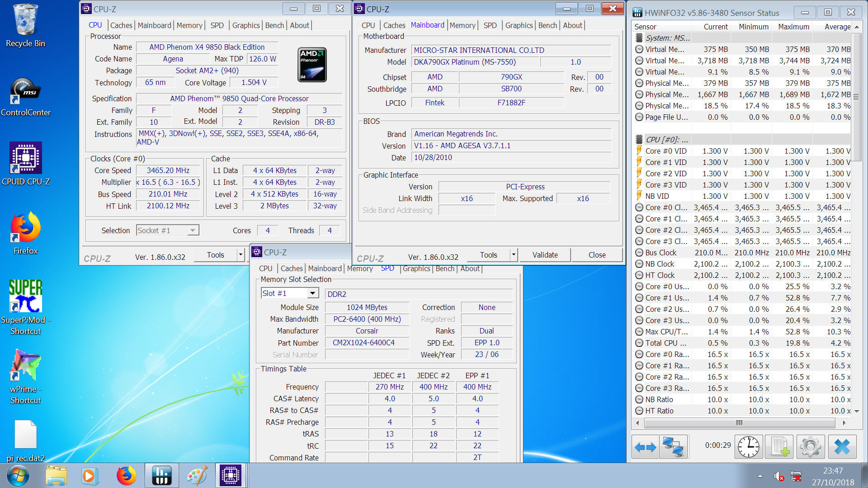The image size is (868, 488).
Task: Open SPD tab in the left CPU-Z window
Action: point(217,25)
